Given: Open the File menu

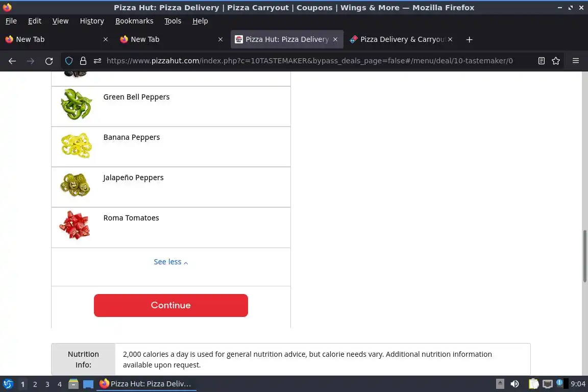Looking at the screenshot, I should pos(11,21).
